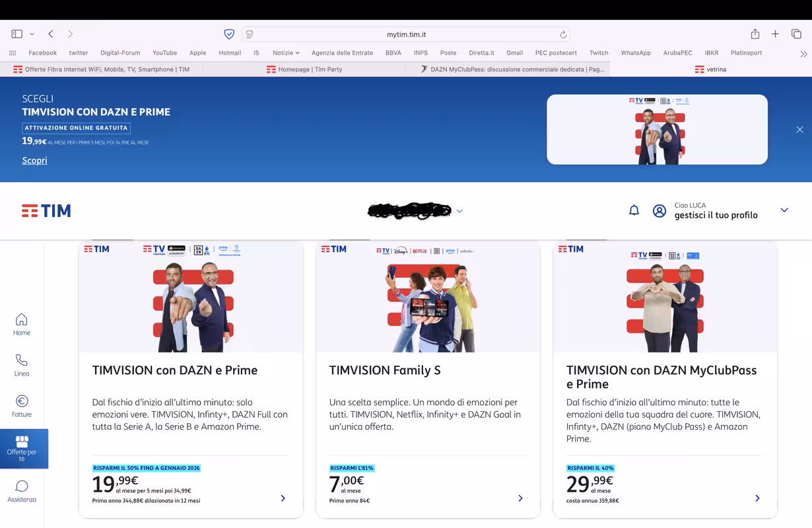Click the mytim.tim.it address bar
The height and width of the screenshot is (528, 812).
coord(406,34)
